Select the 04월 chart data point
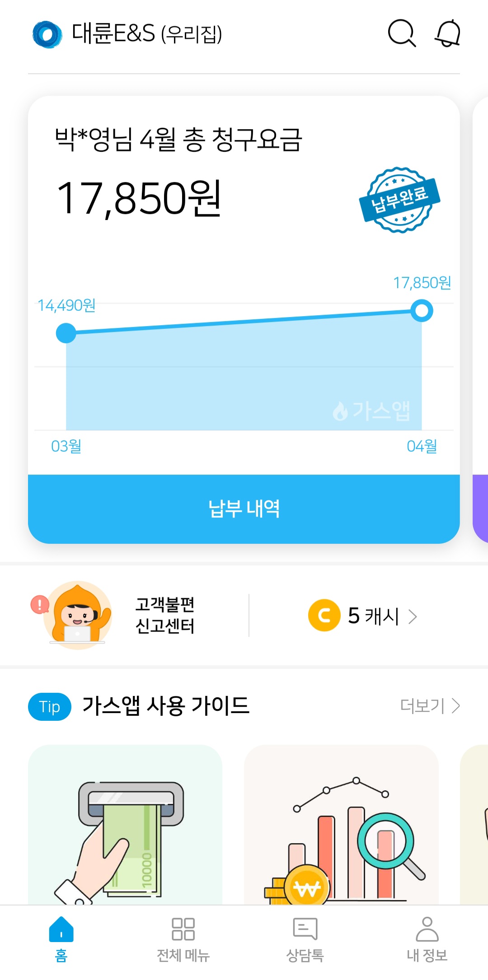Screen dimensions: 488x980 coord(422,311)
